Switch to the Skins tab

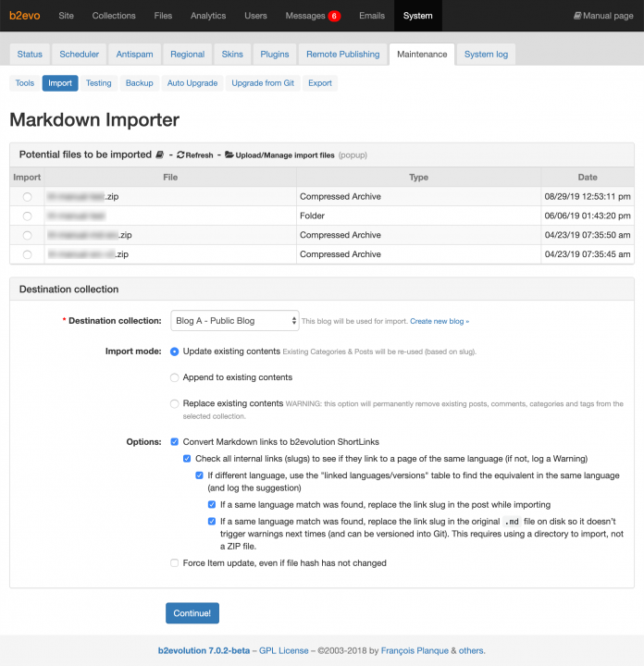tap(232, 55)
